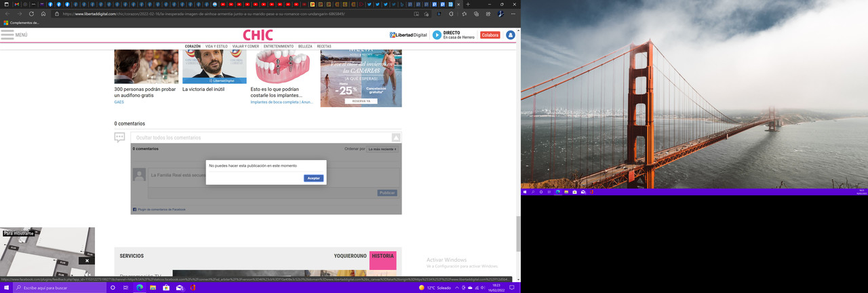Select the CORAZÓN section tab
This screenshot has width=868, height=293.
(x=193, y=46)
